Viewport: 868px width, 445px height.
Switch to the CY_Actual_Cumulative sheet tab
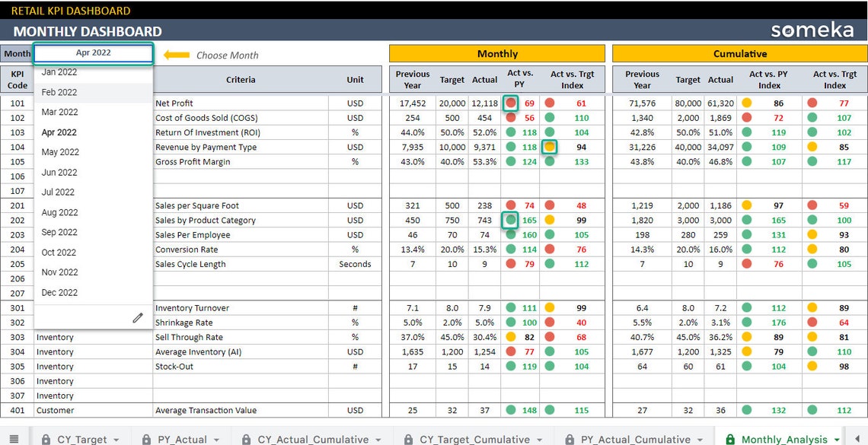(312, 440)
